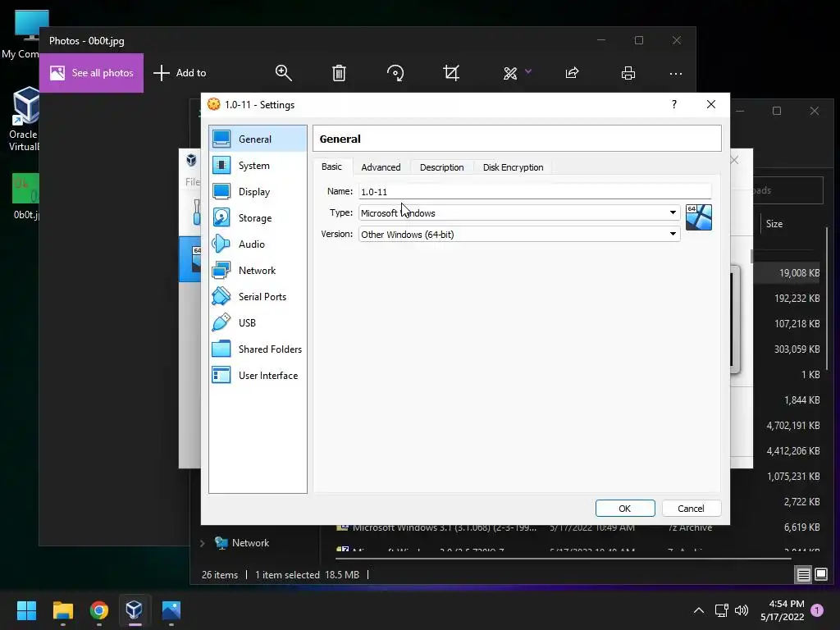The image size is (840, 630).
Task: Open Google Chrome from the taskbar
Action: click(99, 610)
